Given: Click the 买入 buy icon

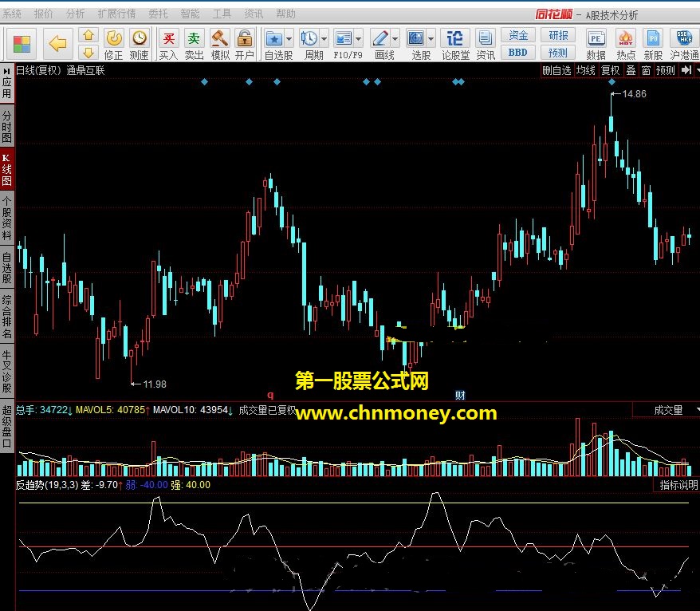Looking at the screenshot, I should tap(168, 44).
